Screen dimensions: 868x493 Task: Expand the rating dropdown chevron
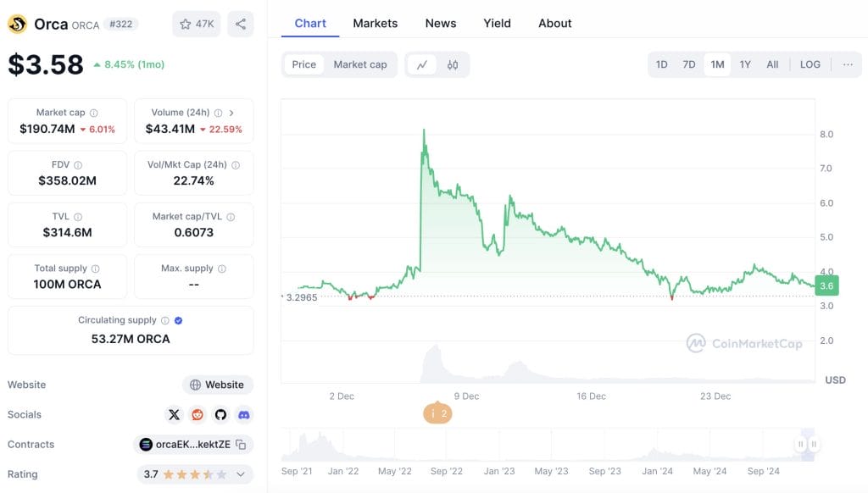pyautogui.click(x=241, y=474)
